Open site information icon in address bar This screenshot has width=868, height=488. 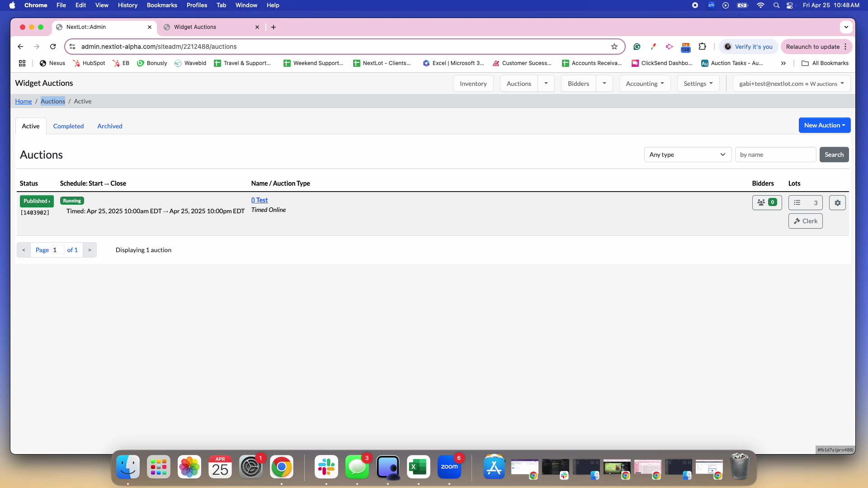(72, 47)
